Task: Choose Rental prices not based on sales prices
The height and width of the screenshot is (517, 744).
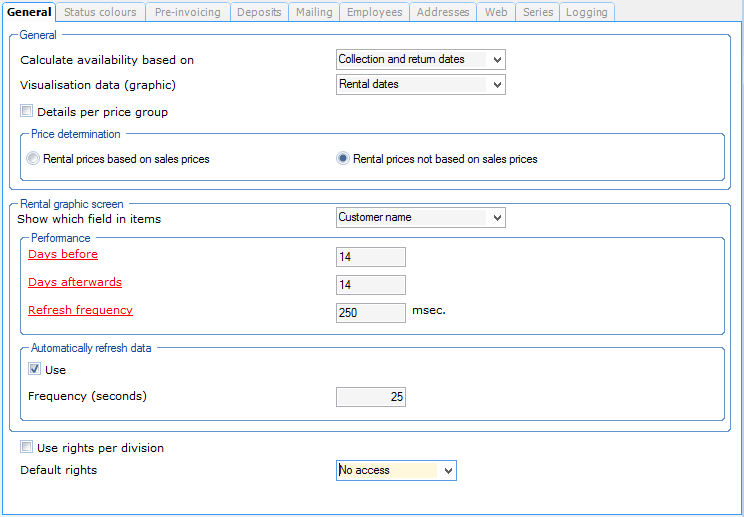Action: coord(343,158)
